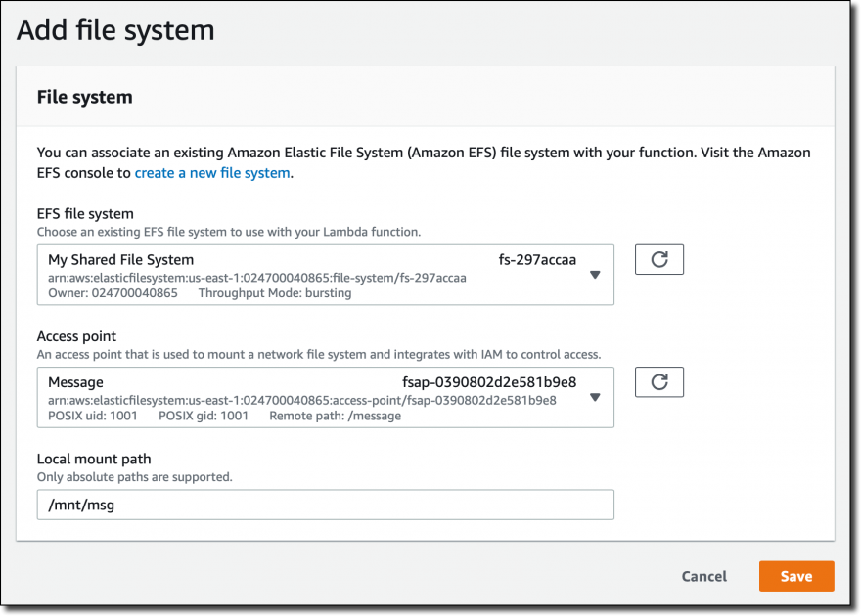Click the Access point field label

(76, 336)
